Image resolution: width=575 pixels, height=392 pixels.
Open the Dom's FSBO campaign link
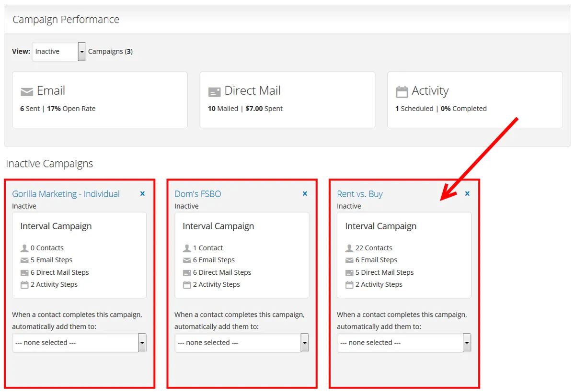click(x=197, y=194)
